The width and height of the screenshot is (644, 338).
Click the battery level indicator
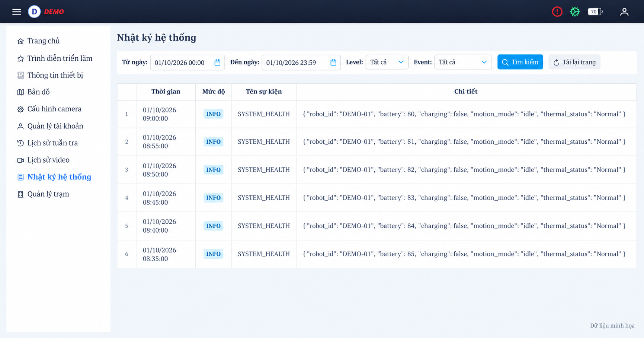point(595,12)
